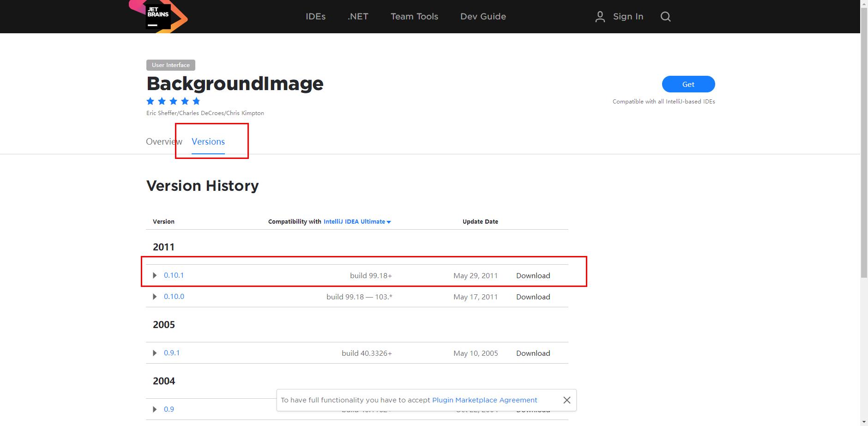868x426 pixels.
Task: Open IntelliJ IDEA Ultimate compatibility dropdown
Action: pos(357,222)
